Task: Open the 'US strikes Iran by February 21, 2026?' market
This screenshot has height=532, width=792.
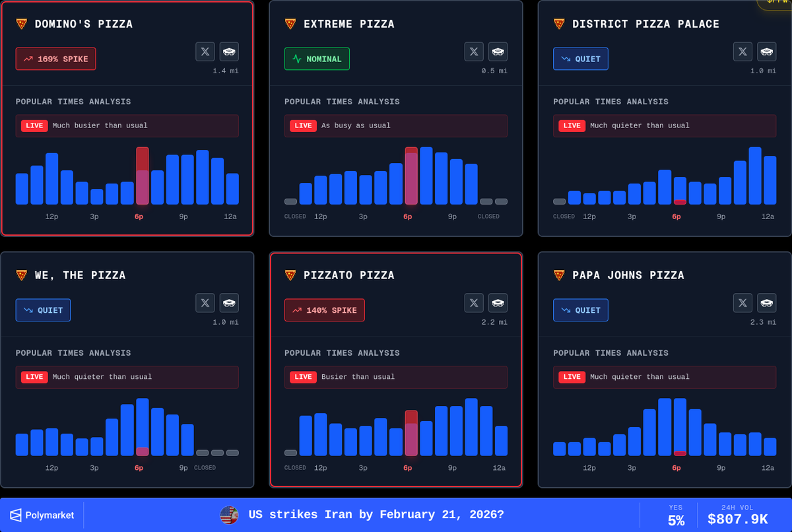Action: click(x=377, y=515)
